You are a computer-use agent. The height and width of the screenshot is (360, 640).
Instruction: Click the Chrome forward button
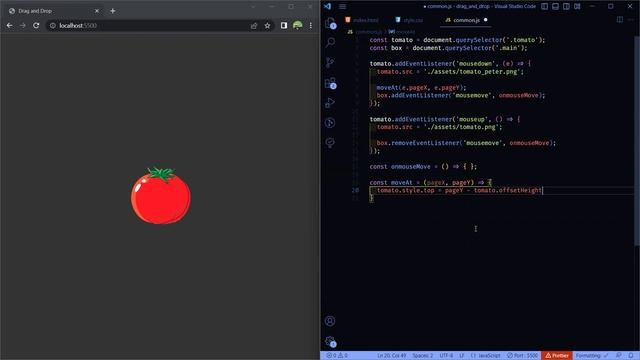click(x=23, y=25)
